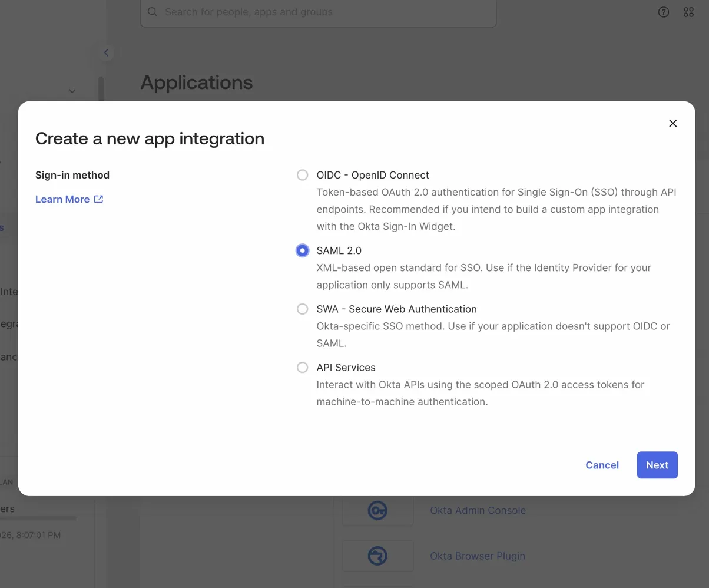Viewport: 709px width, 588px height.
Task: Open the help question mark icon
Action: (x=664, y=12)
